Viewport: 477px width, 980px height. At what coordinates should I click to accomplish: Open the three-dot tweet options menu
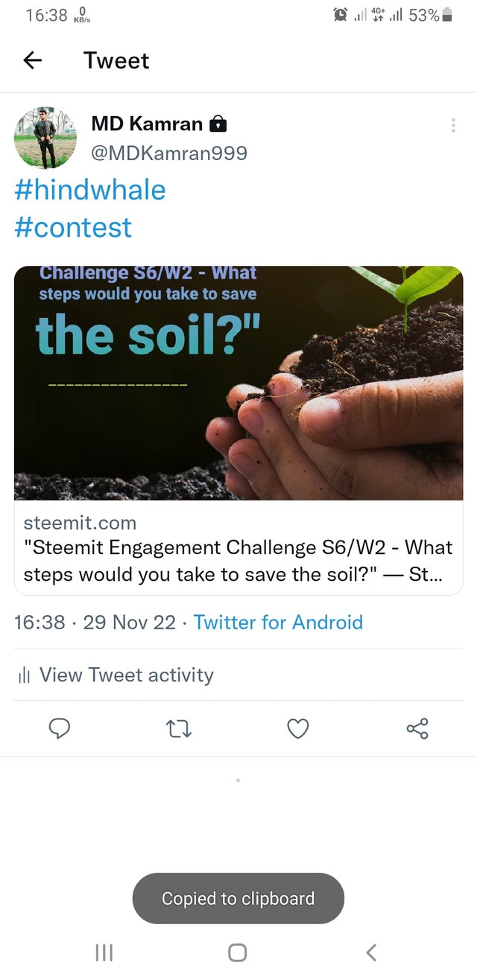point(453,126)
